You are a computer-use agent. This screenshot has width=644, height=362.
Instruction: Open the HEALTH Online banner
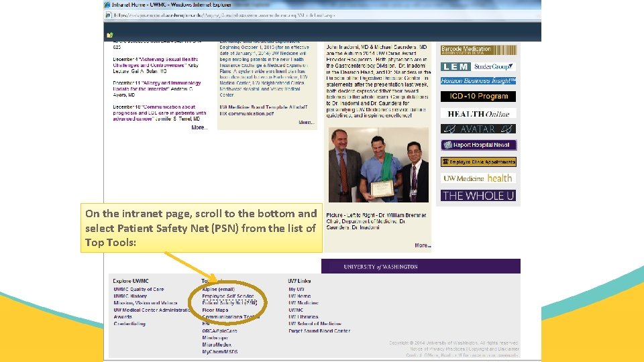tap(478, 114)
